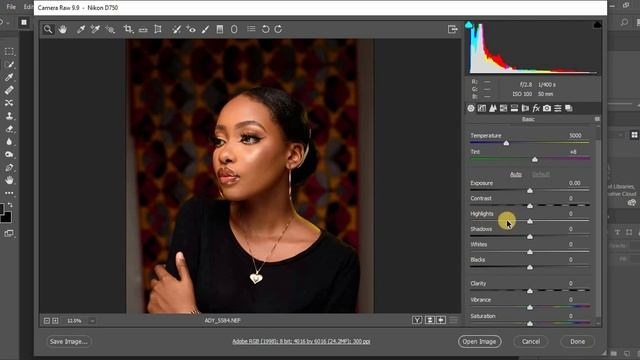Copy current settings to Before icon
This screenshot has height=360, width=640.
pos(441,320)
